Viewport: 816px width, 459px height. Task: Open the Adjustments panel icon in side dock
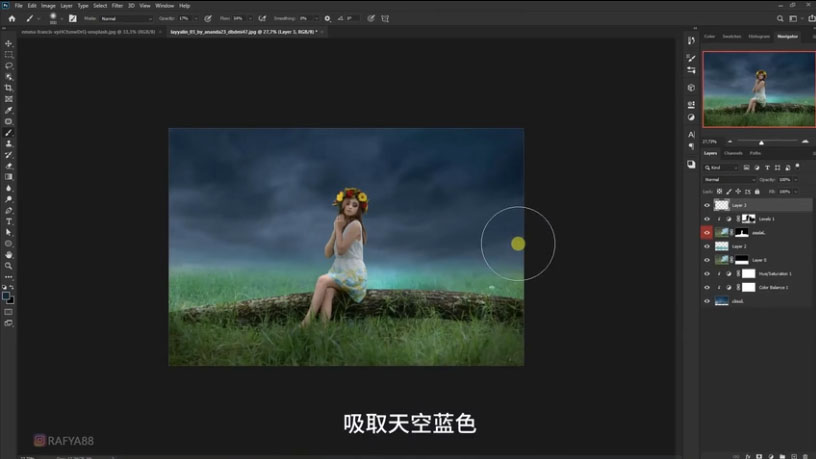pos(691,117)
